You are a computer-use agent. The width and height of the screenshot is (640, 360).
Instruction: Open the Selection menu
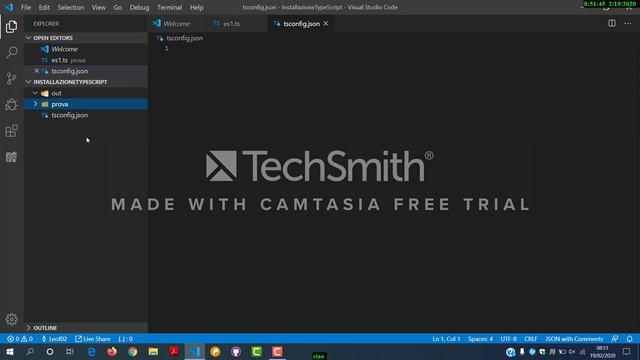[71, 7]
